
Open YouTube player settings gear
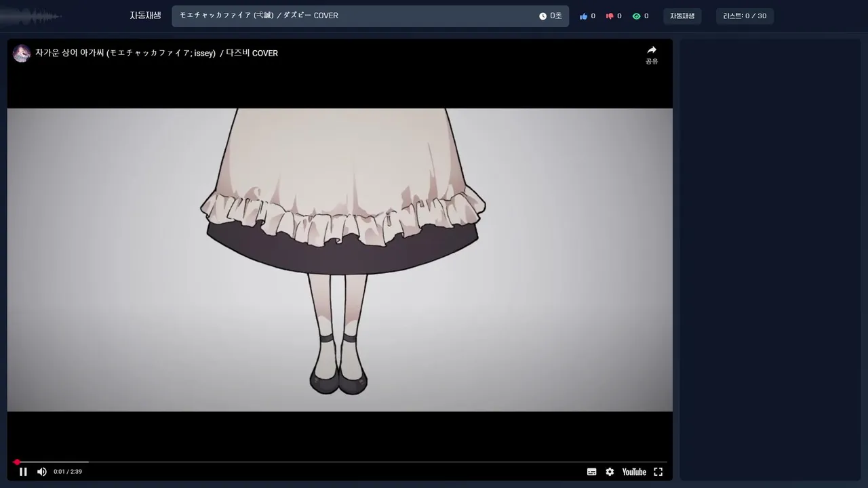click(610, 472)
